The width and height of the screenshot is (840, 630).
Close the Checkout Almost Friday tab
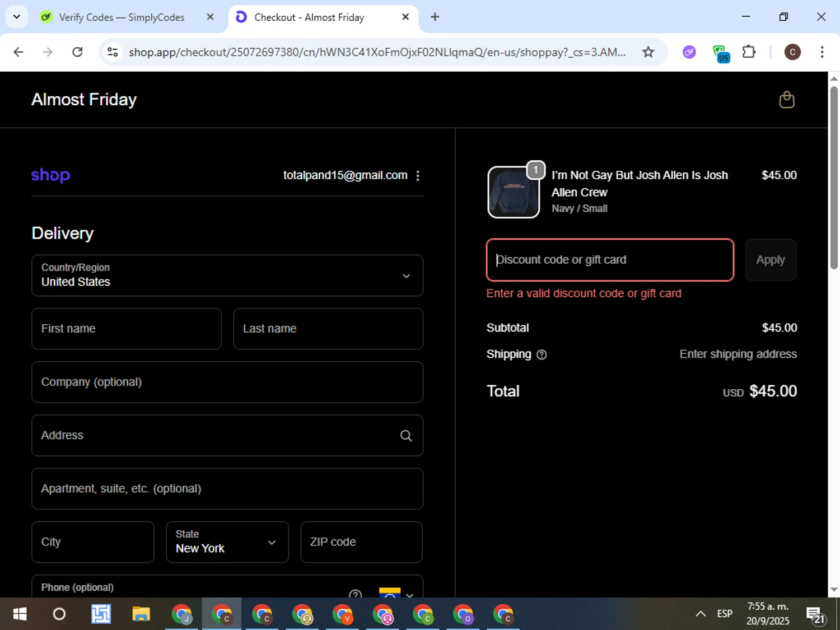405,17
